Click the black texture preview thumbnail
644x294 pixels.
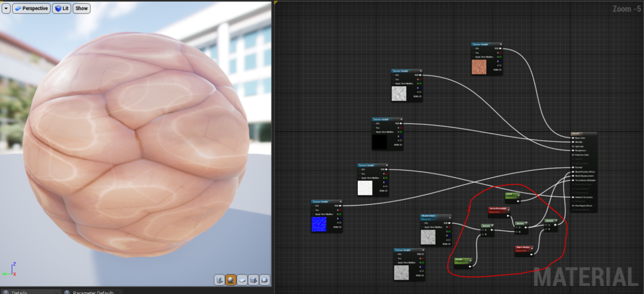coord(379,142)
